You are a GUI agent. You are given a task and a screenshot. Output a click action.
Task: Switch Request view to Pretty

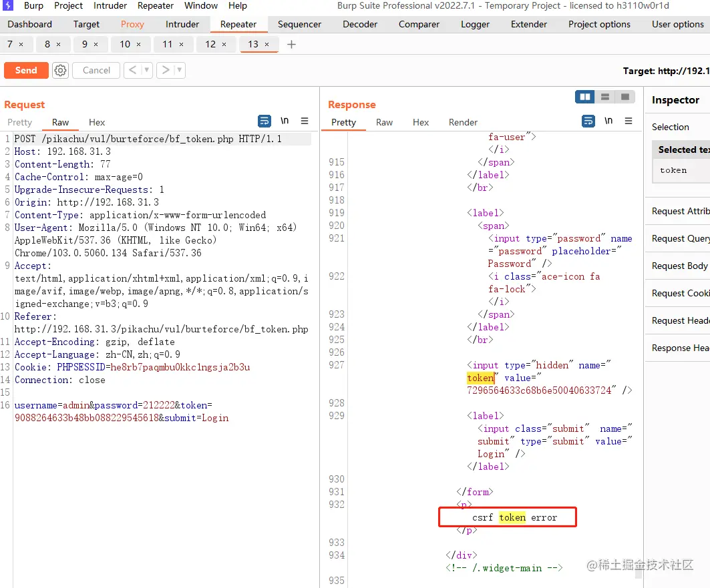click(19, 122)
